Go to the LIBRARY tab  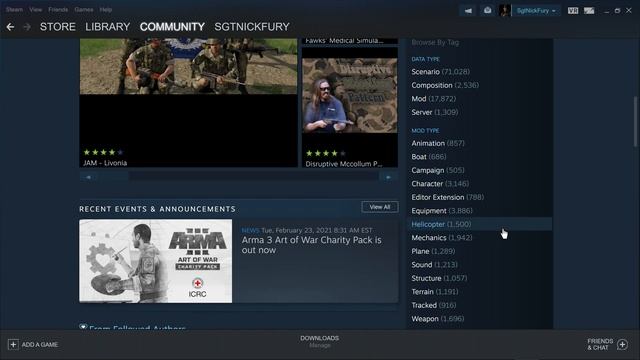[x=108, y=27]
